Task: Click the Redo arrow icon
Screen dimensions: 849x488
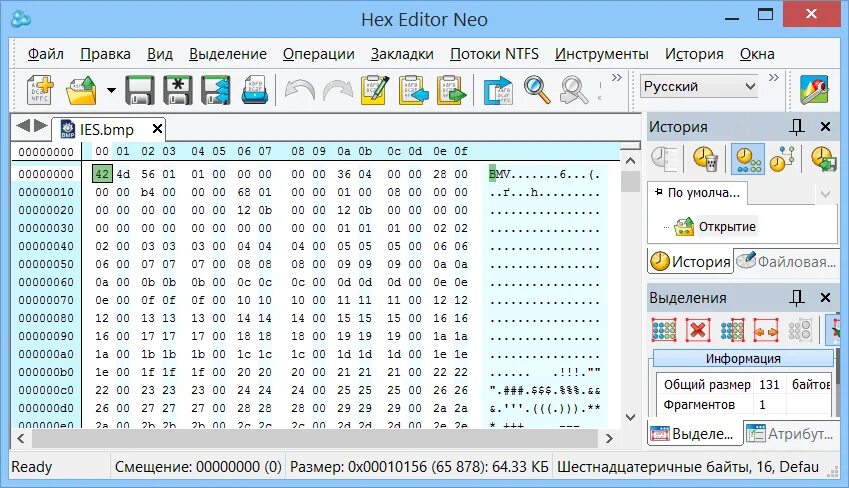Action: point(337,90)
